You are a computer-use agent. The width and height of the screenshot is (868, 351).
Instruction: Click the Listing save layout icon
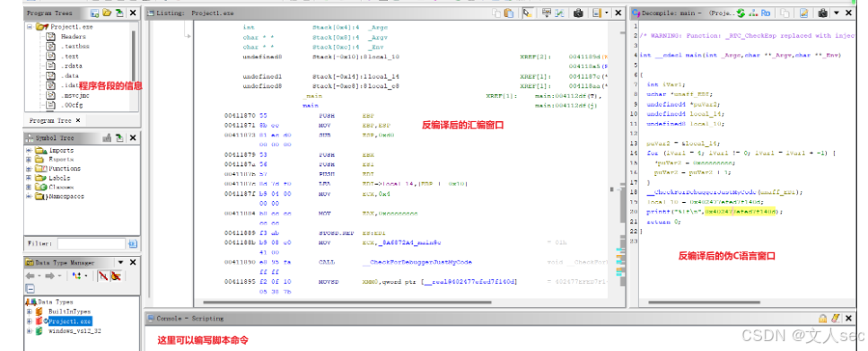[596, 13]
